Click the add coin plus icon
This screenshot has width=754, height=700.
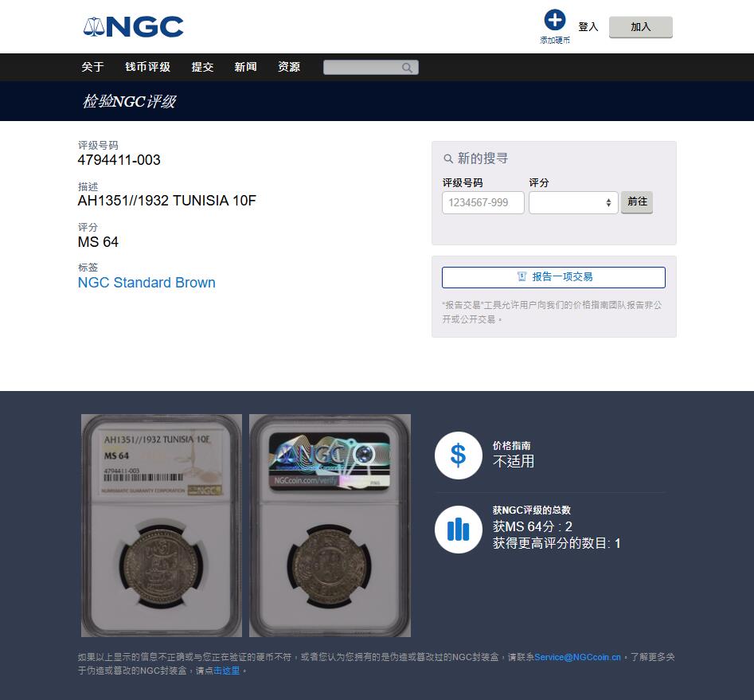pos(554,20)
